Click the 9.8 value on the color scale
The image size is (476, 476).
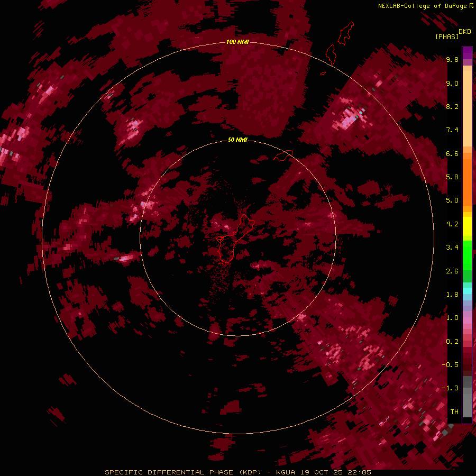[452, 59]
